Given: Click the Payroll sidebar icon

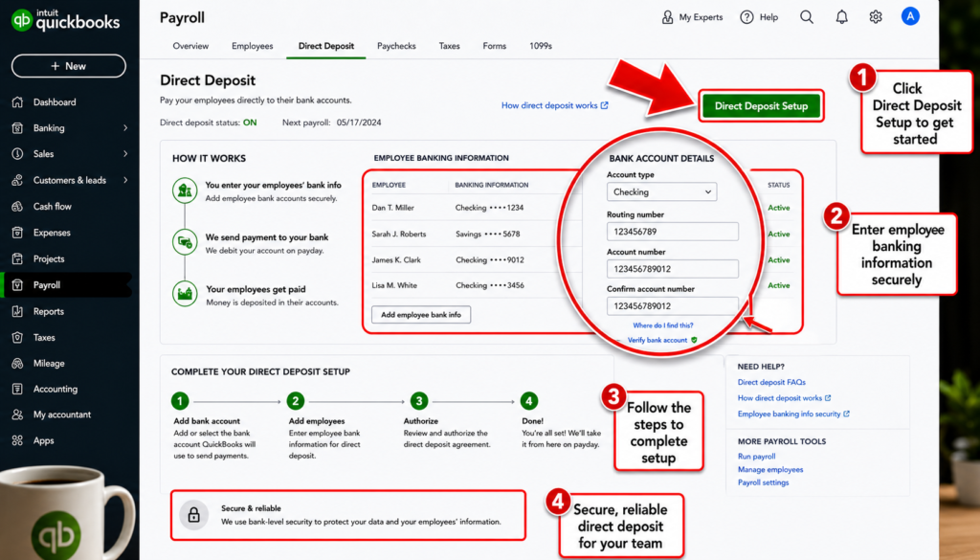Looking at the screenshot, I should (x=17, y=285).
